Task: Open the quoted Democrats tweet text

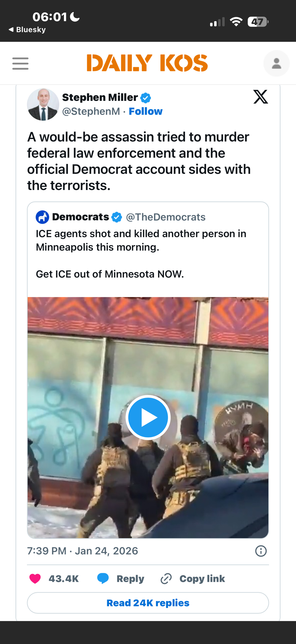Action: coord(141,240)
